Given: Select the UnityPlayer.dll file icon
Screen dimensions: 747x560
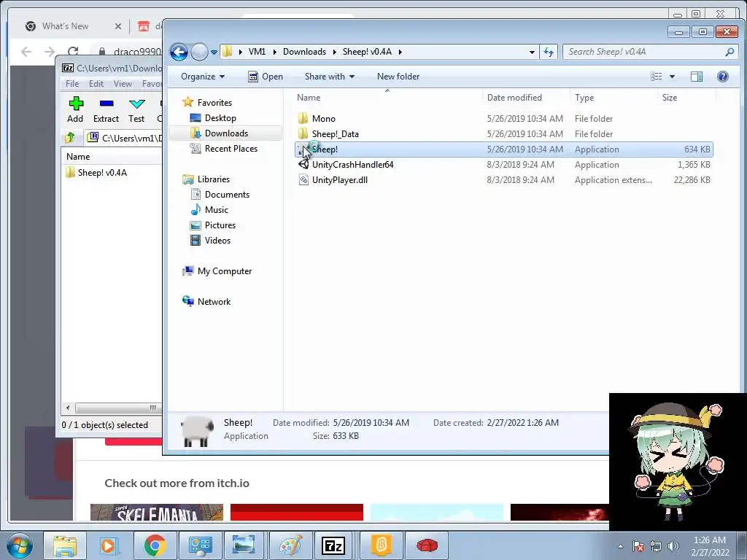Looking at the screenshot, I should coord(303,180).
